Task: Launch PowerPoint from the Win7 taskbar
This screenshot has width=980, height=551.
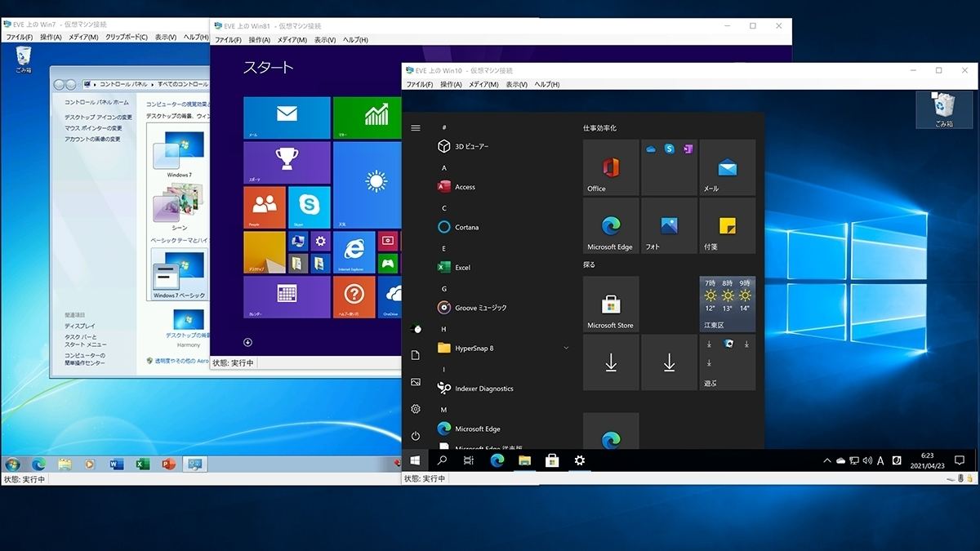Action: pyautogui.click(x=169, y=464)
